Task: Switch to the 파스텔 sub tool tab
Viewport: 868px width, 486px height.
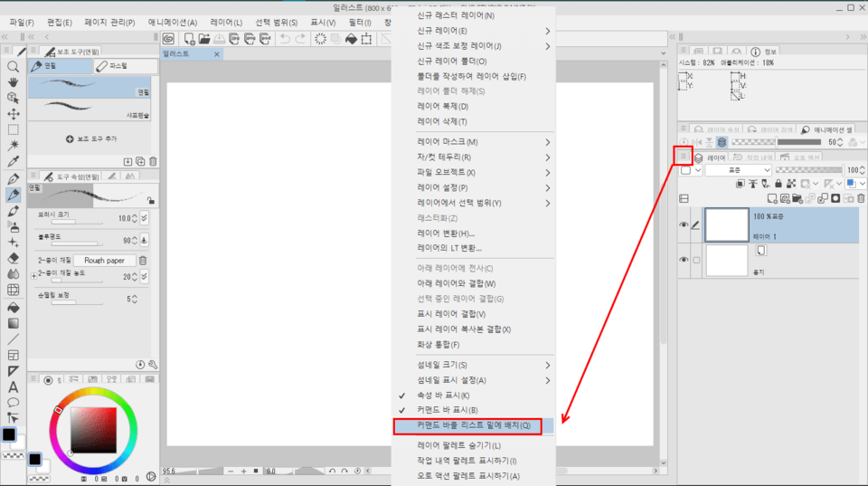Action: pyautogui.click(x=126, y=66)
